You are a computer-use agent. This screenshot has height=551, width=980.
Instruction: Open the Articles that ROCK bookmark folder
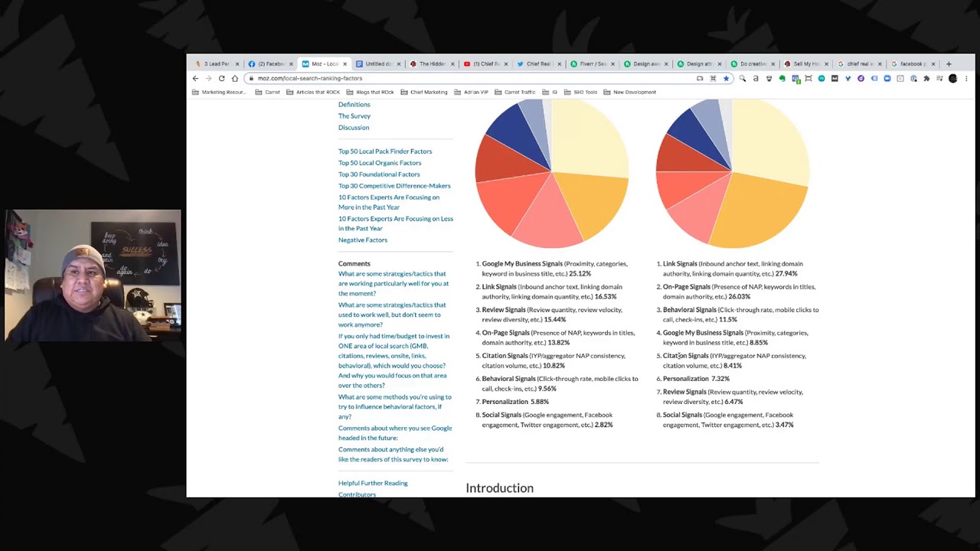[x=312, y=92]
